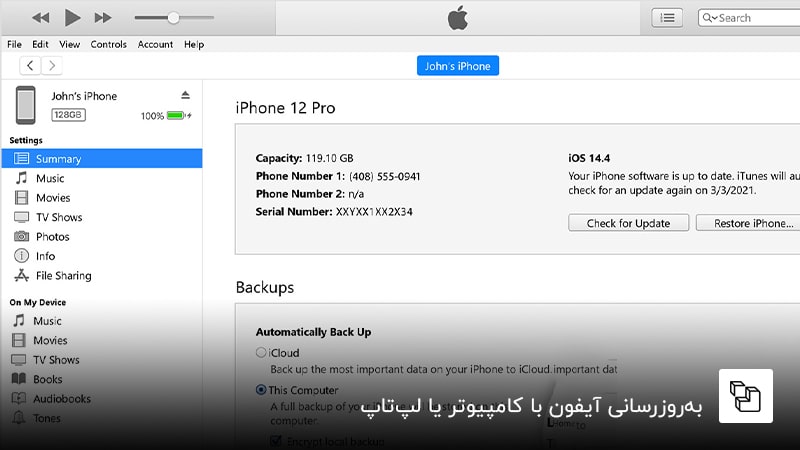
Task: Toggle Encrypt local backup checkbox
Action: pyautogui.click(x=276, y=441)
